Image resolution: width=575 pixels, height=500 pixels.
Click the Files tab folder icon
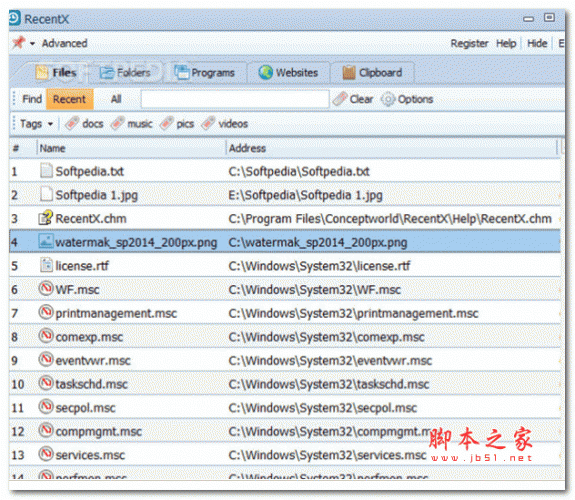(x=41, y=72)
